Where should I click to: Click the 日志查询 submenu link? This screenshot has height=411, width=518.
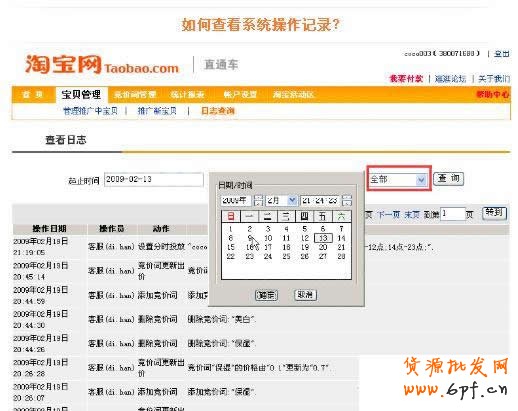tap(218, 111)
